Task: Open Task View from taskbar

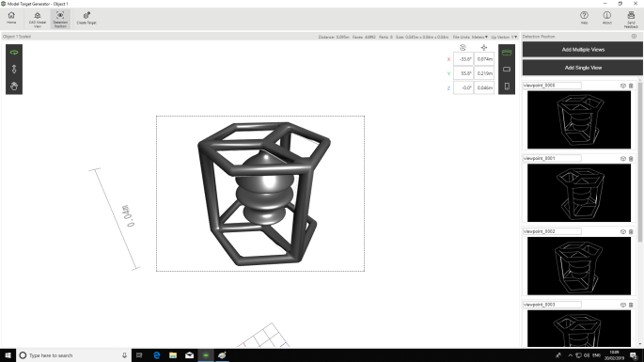Action: click(x=139, y=355)
